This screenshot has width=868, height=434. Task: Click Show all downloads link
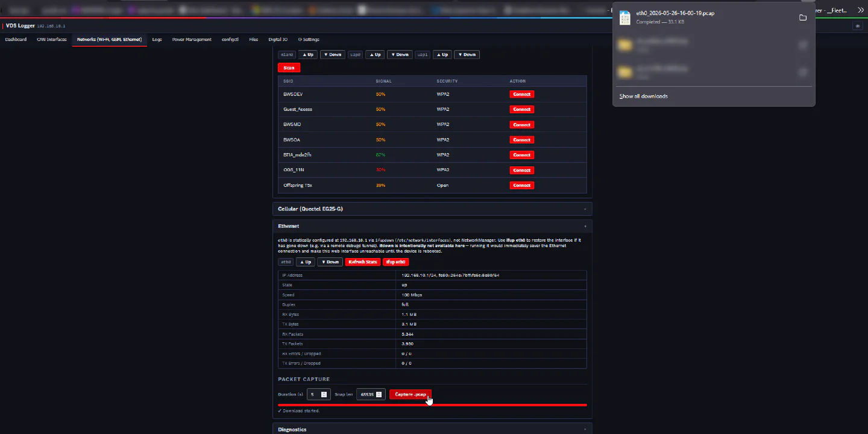click(643, 96)
